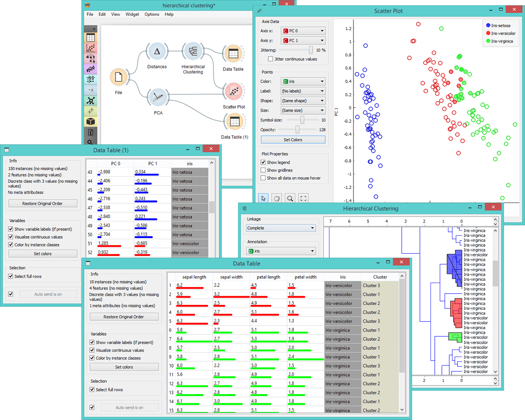This screenshot has width=525, height=420.
Task: Click the reset zoom icon in Scatter Plot
Action: 303,198
